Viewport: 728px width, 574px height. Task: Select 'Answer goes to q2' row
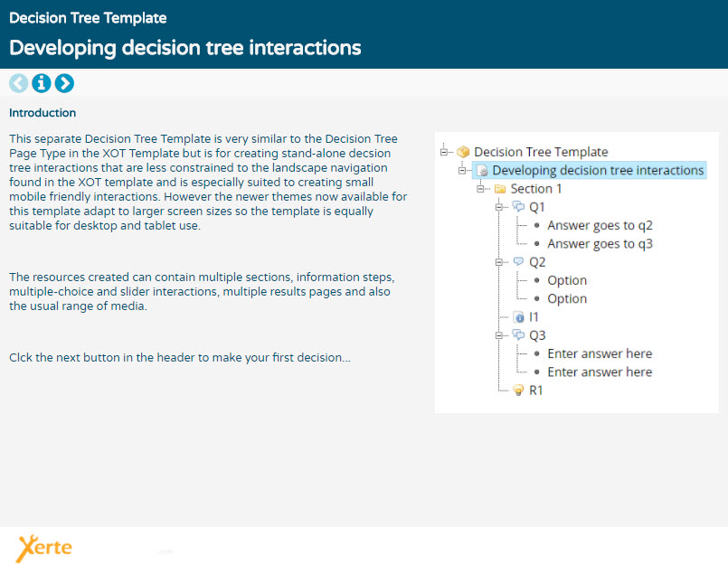pos(600,225)
